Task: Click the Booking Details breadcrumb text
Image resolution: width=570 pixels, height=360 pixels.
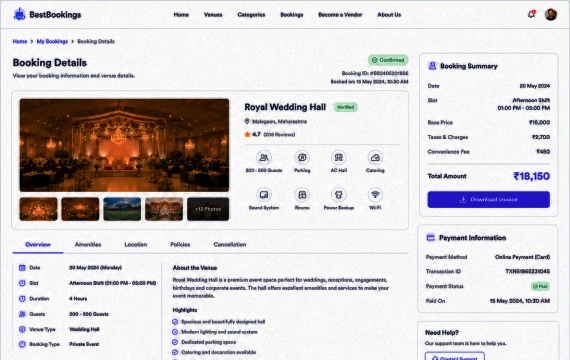Action: tap(96, 41)
